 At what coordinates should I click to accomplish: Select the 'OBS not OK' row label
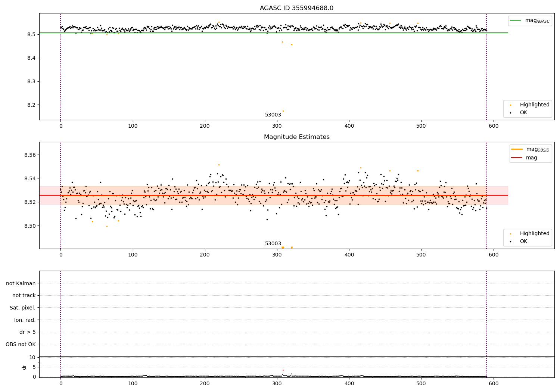(x=21, y=344)
